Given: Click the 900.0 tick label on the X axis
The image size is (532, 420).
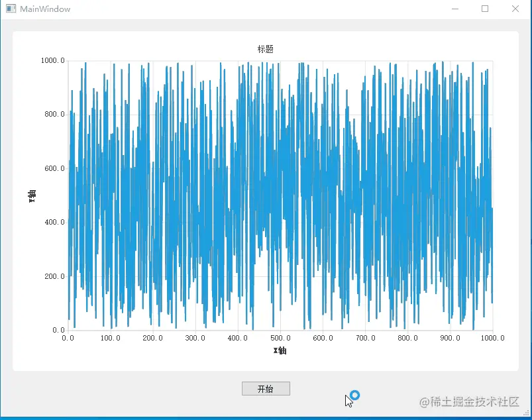Looking at the screenshot, I should (x=449, y=337).
